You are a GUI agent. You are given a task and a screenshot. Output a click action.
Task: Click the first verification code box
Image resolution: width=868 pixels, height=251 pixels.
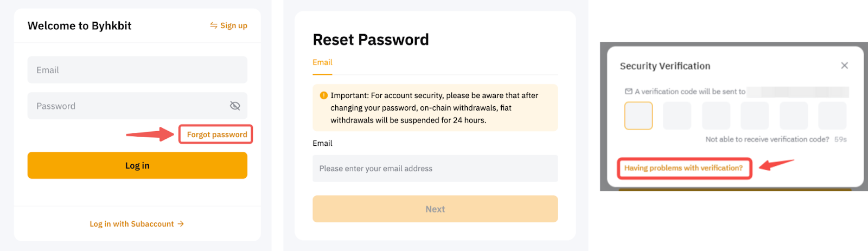point(639,116)
